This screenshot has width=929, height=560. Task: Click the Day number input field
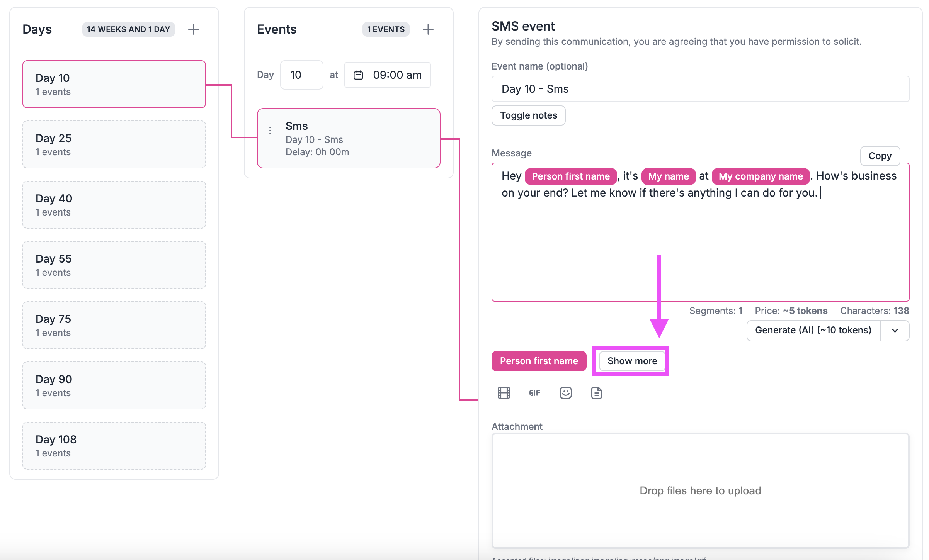(301, 75)
